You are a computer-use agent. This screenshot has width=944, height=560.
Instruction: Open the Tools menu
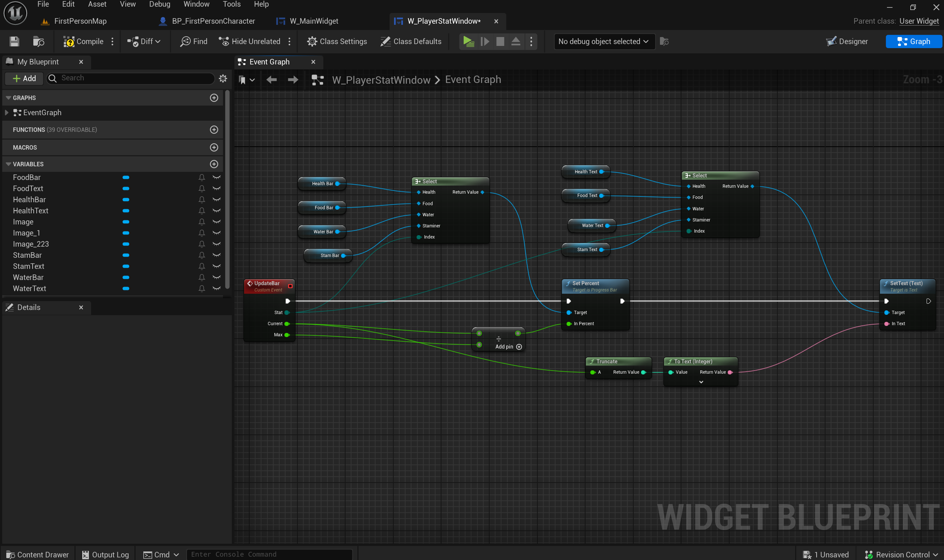tap(231, 4)
